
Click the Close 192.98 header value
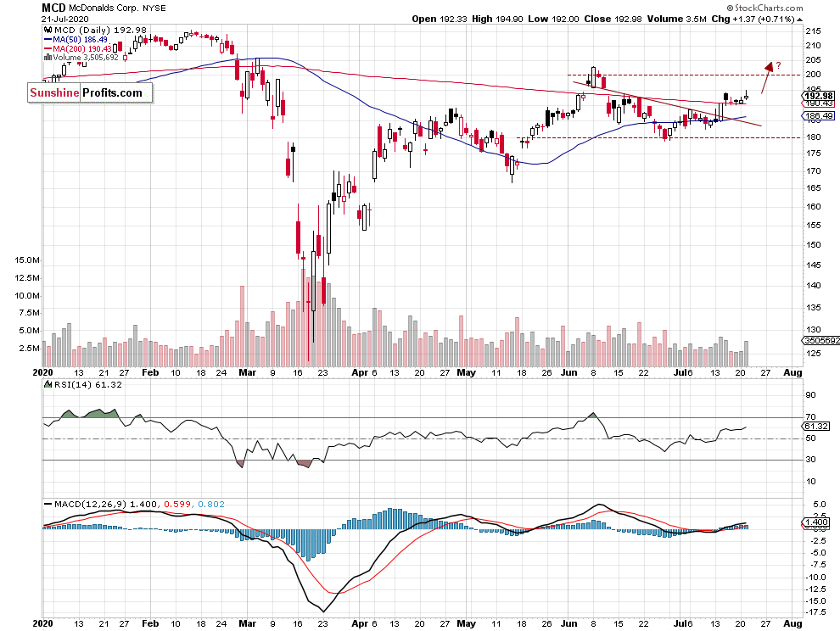[613, 19]
